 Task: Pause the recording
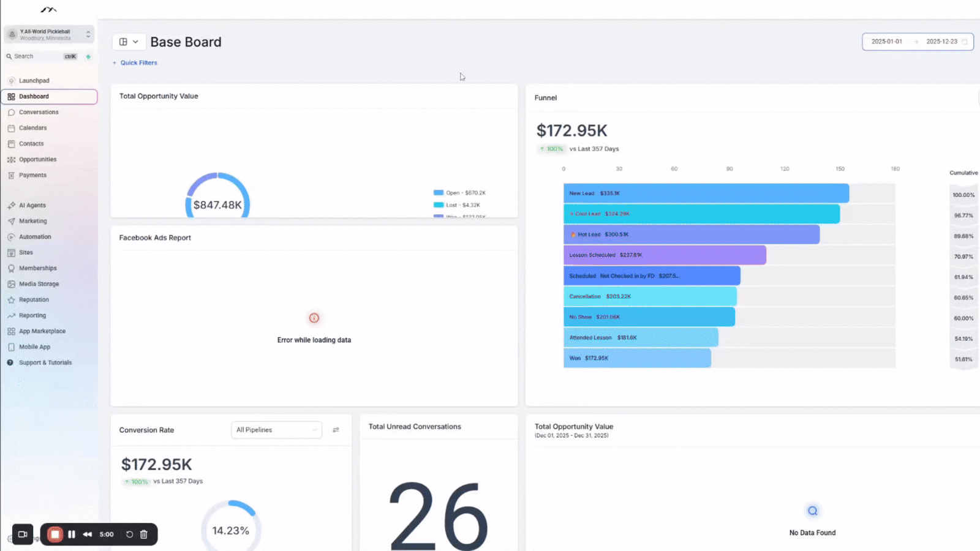72,534
